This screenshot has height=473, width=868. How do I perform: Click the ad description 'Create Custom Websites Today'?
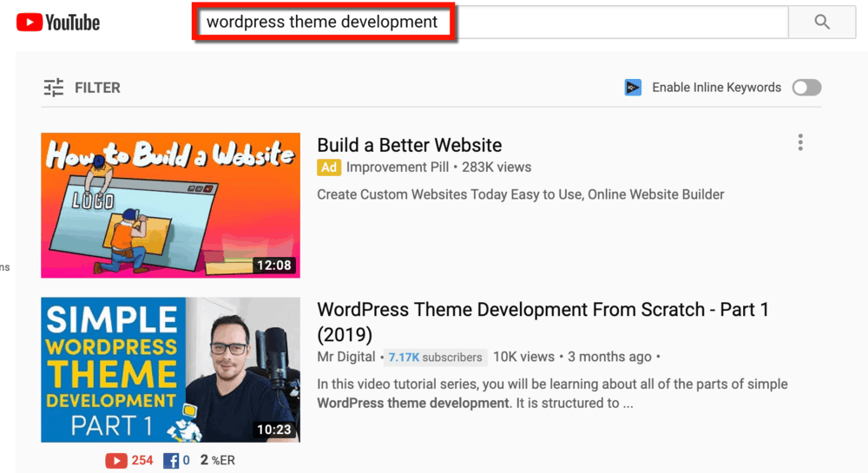(520, 194)
